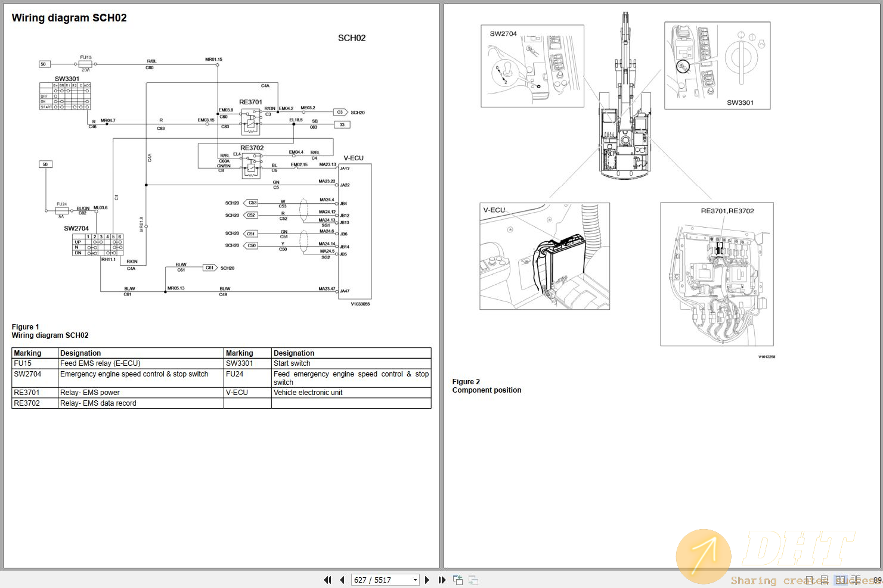Click the 'Component position' caption text

(487, 390)
